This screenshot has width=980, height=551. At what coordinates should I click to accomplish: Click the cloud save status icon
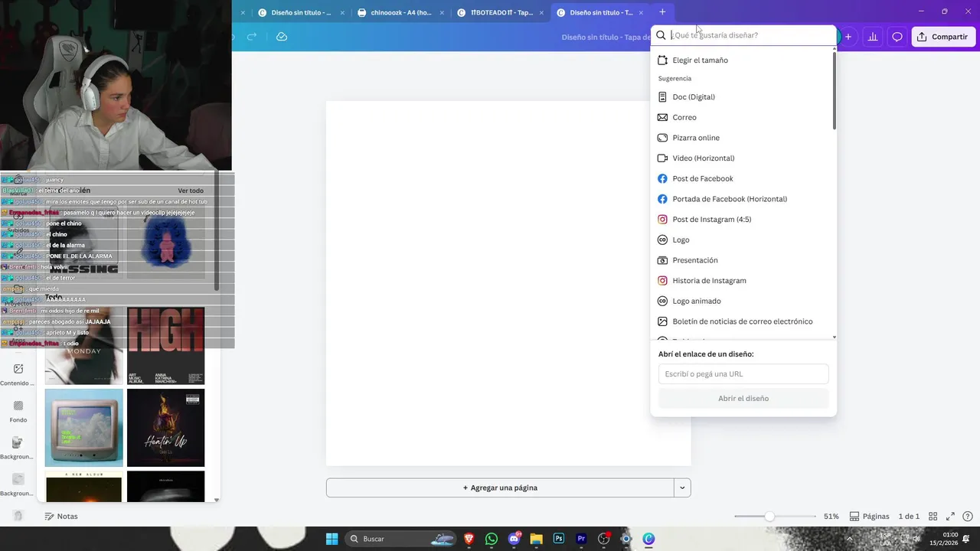[x=282, y=37]
